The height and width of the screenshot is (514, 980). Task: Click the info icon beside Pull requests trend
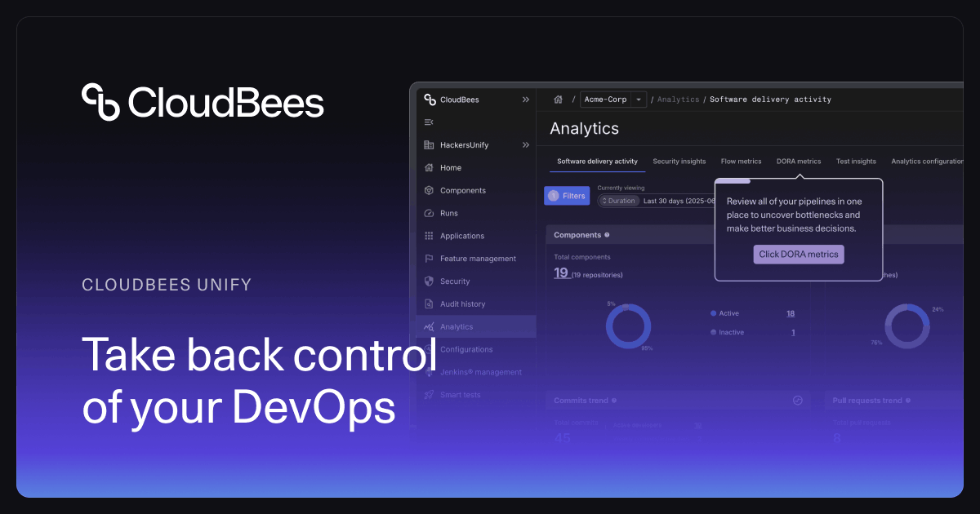coord(907,401)
